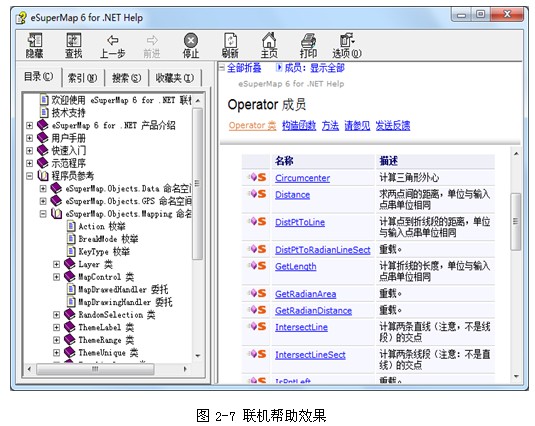Click the book icon beside MapControl 类
Screen dimensions: 535x426
pos(70,276)
